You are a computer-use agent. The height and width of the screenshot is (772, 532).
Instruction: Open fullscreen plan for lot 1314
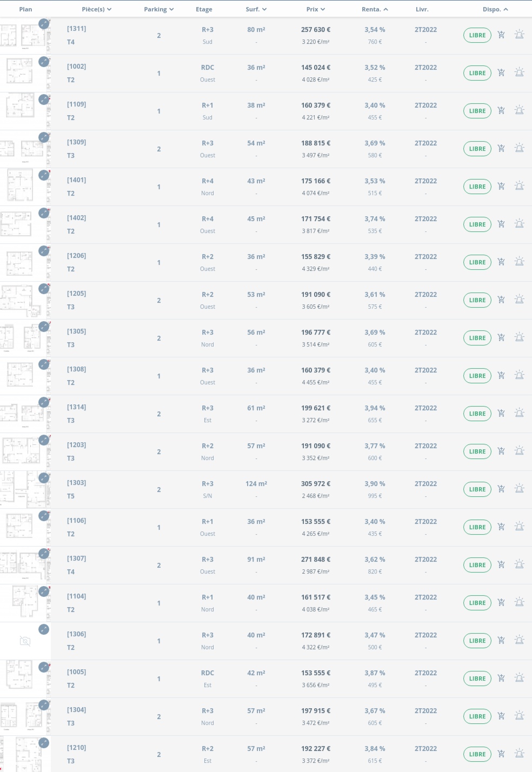point(44,402)
